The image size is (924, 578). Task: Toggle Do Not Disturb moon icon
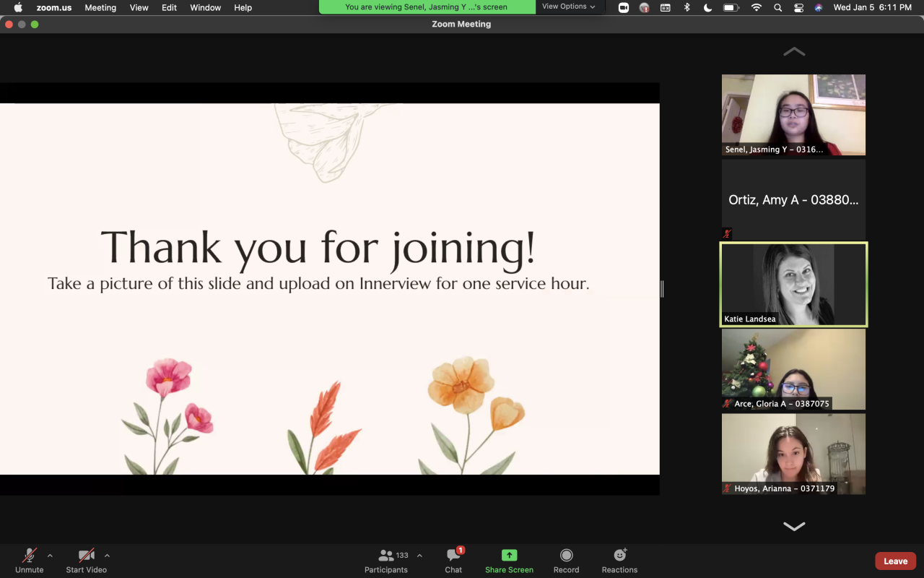(x=707, y=8)
